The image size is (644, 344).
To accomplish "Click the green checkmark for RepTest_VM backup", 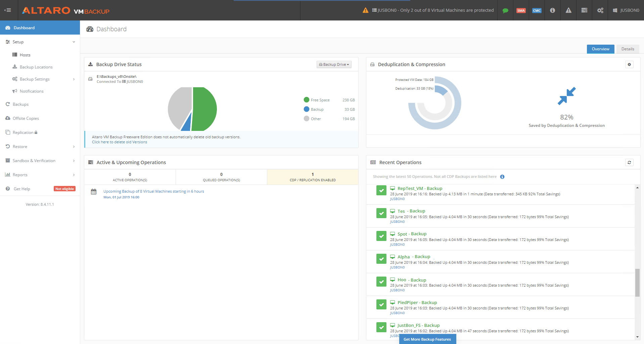I will 381,191.
